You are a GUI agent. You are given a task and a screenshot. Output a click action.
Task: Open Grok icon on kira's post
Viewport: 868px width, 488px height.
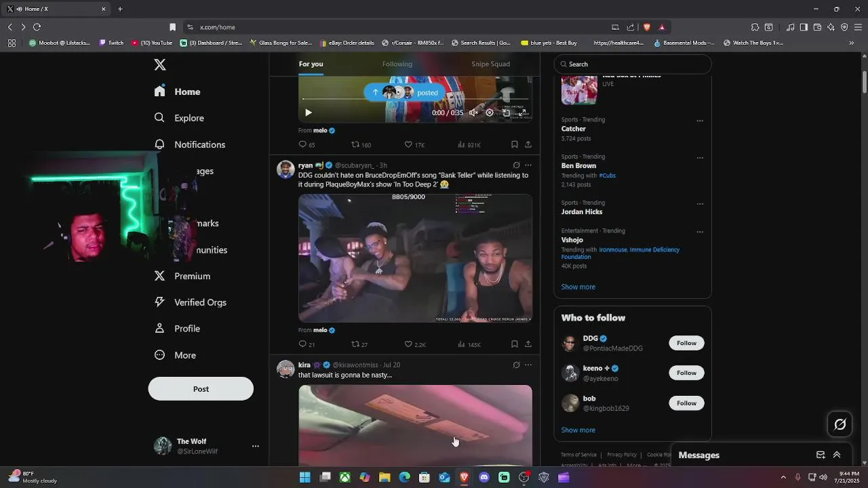pos(516,365)
